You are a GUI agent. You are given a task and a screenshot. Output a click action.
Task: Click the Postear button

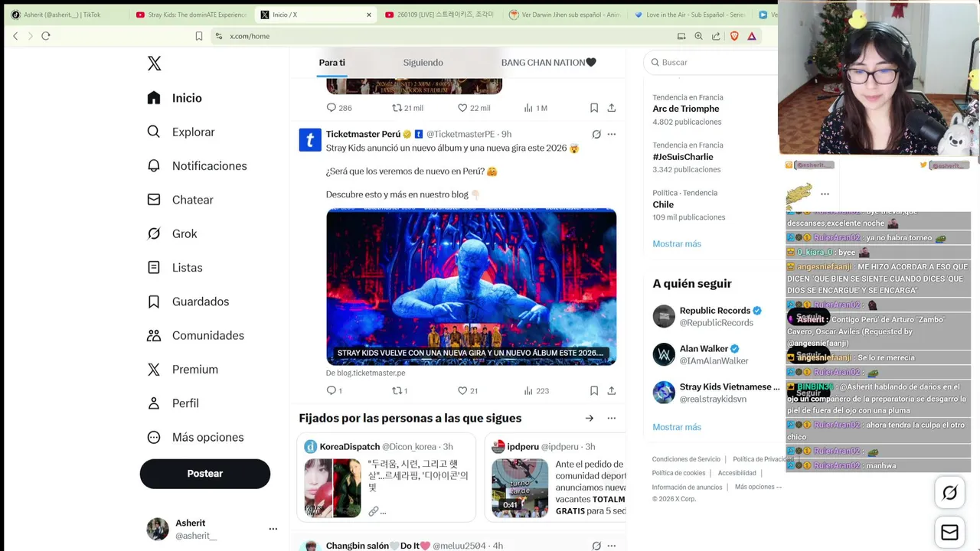click(205, 474)
